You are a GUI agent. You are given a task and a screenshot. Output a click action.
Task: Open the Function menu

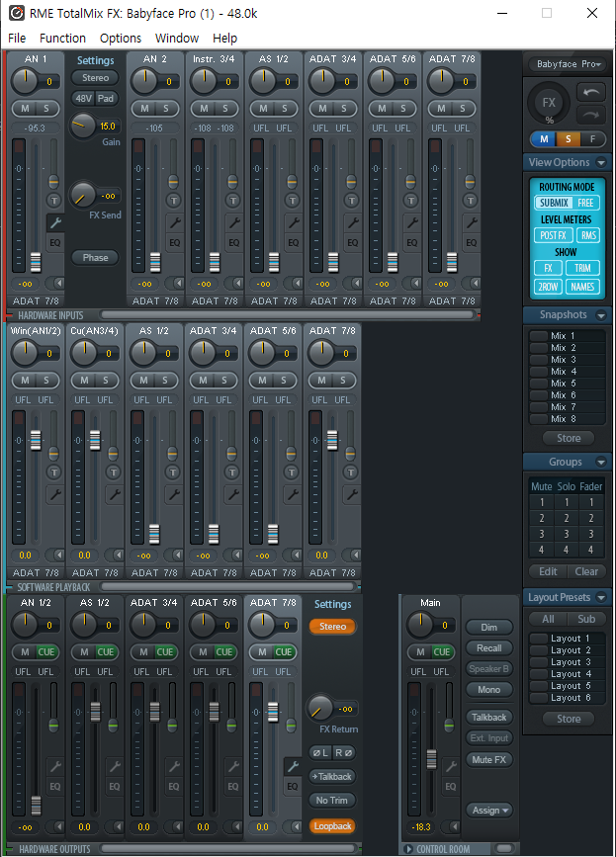pyautogui.click(x=63, y=39)
